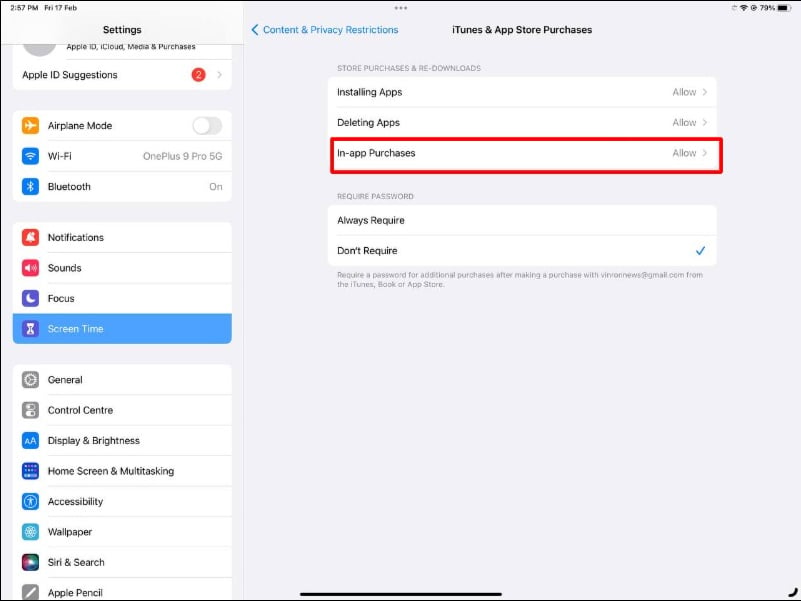
Task: Tap the "iTunes & App Store Purchases" title
Action: click(522, 30)
